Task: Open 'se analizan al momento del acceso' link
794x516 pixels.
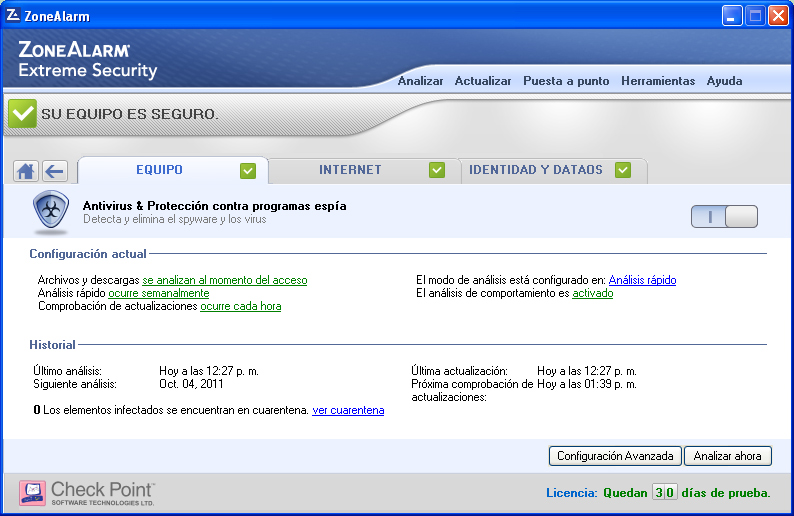Action: (225, 280)
